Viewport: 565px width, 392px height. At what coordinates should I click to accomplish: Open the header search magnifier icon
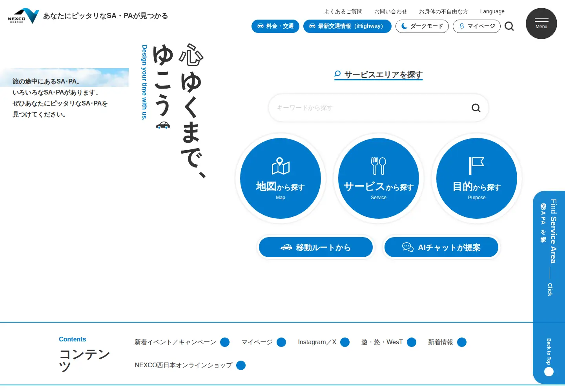tap(509, 26)
